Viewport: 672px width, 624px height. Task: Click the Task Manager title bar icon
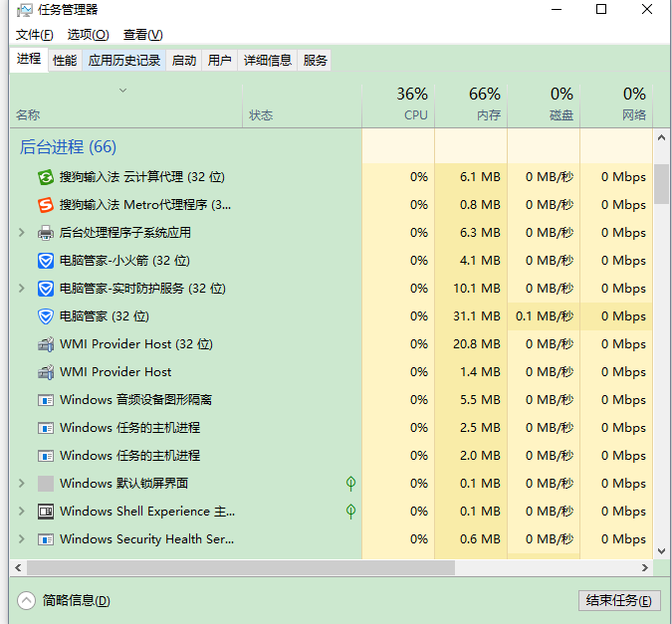[x=25, y=10]
